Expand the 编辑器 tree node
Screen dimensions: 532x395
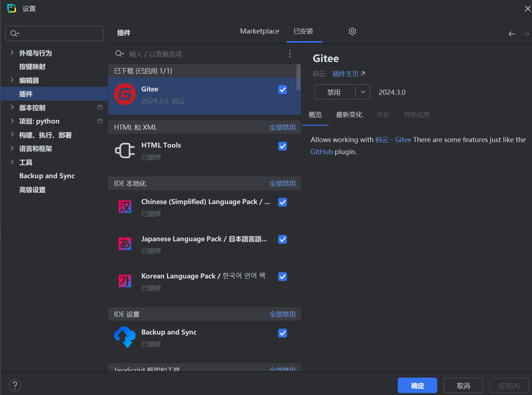(x=12, y=80)
